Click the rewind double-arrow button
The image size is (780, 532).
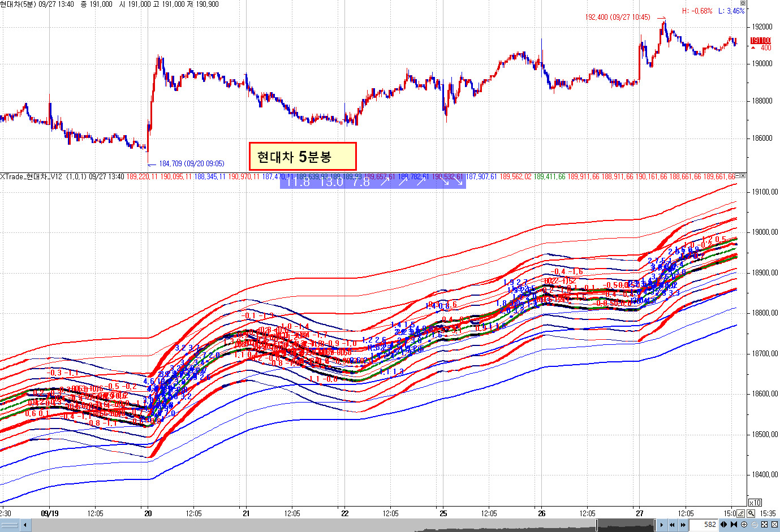673,525
